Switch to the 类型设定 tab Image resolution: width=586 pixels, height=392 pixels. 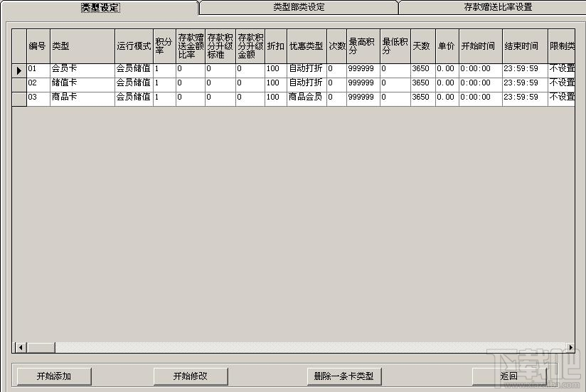coord(100,7)
